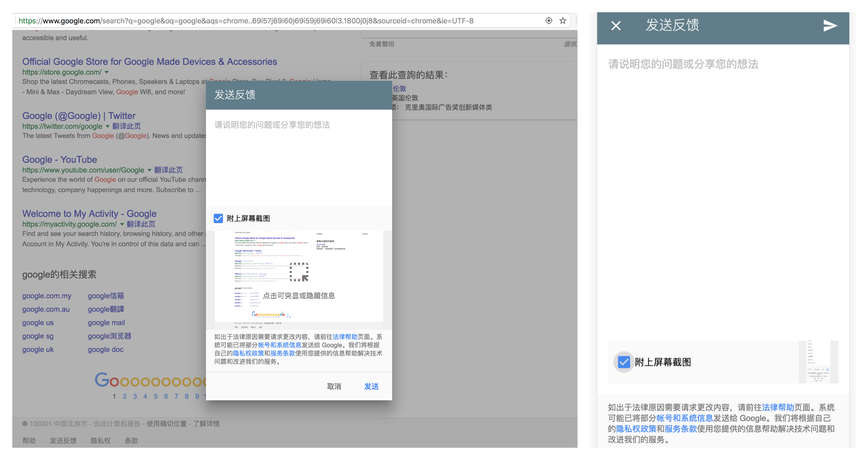The width and height of the screenshot is (868, 460).
Task: Close the mobile 发送反馈 panel with X
Action: coord(616,26)
